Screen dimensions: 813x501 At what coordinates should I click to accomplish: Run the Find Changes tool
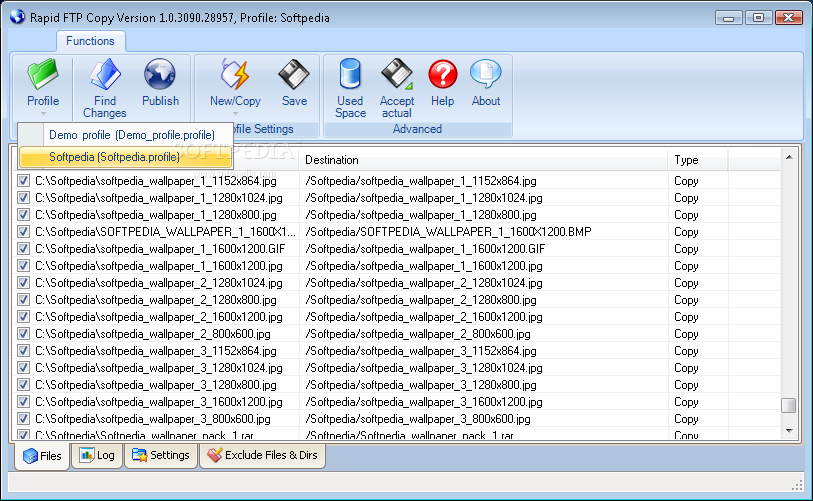tap(105, 88)
